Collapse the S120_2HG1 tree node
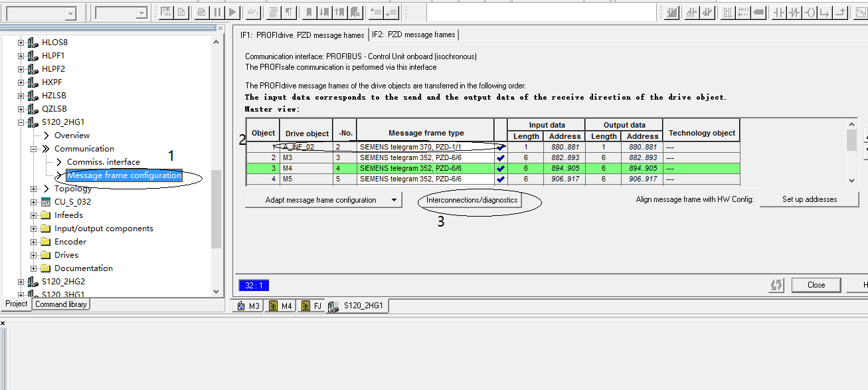The width and height of the screenshot is (868, 390). (21, 122)
